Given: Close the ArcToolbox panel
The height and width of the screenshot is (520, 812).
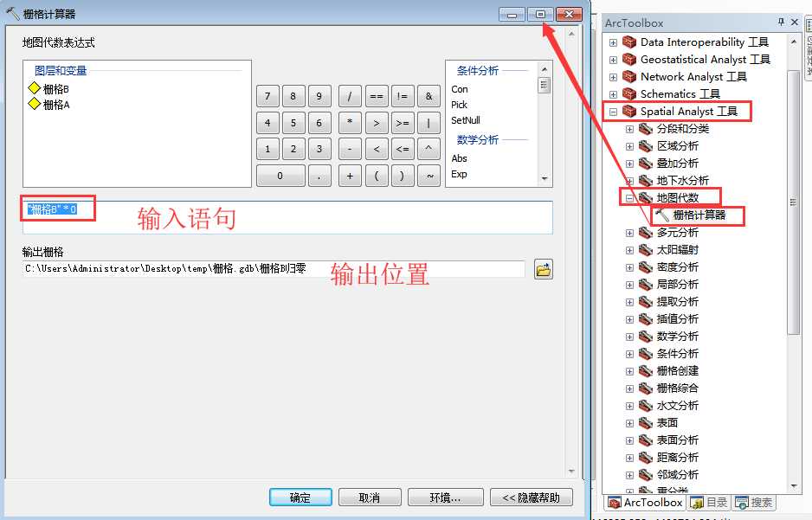Looking at the screenshot, I should coord(795,22).
